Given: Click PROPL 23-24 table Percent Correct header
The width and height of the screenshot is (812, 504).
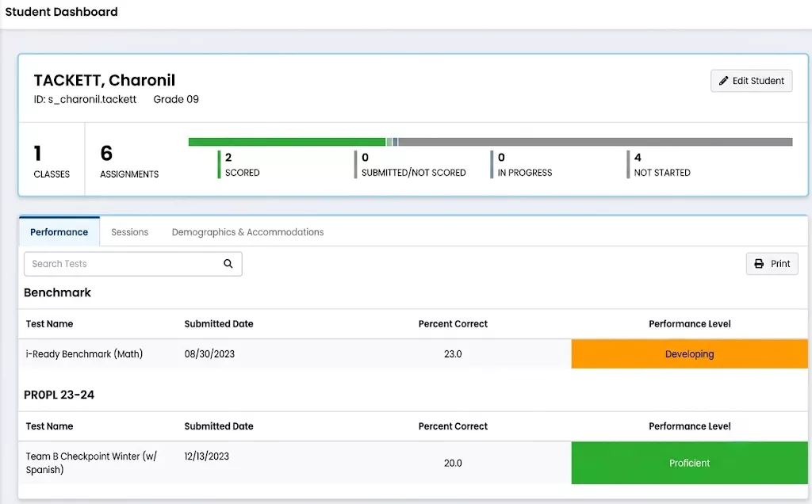Looking at the screenshot, I should pos(453,426).
